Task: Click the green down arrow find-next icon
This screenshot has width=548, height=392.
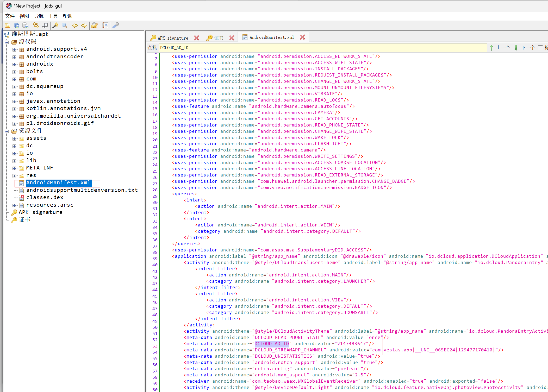Action: tap(516, 48)
